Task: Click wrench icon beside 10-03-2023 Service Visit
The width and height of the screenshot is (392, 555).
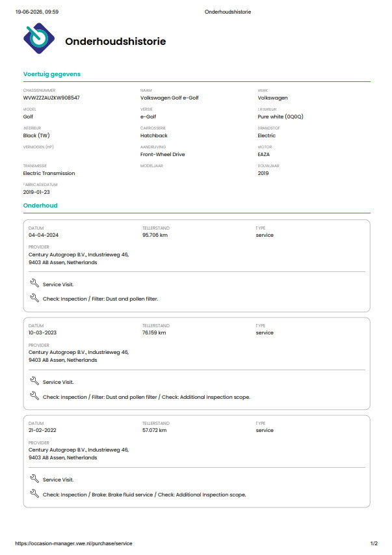Action: (34, 381)
